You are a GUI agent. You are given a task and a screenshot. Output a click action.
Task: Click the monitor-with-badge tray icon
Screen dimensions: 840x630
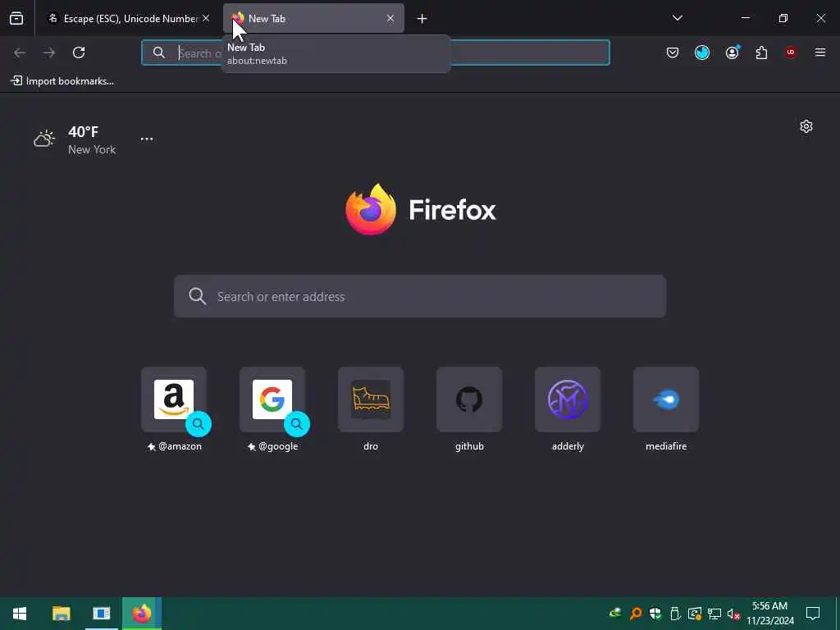click(694, 614)
